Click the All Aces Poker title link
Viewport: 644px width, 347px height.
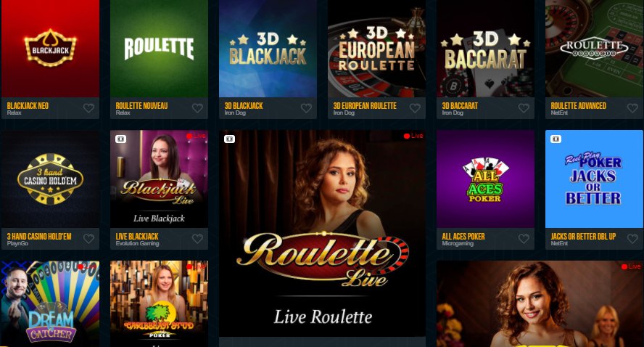click(463, 237)
